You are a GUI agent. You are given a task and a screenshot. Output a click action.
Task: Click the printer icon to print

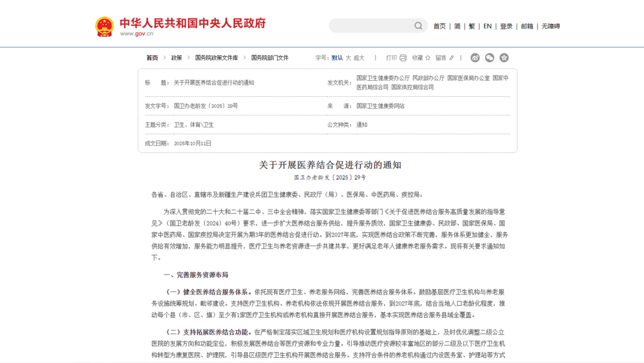(403, 58)
